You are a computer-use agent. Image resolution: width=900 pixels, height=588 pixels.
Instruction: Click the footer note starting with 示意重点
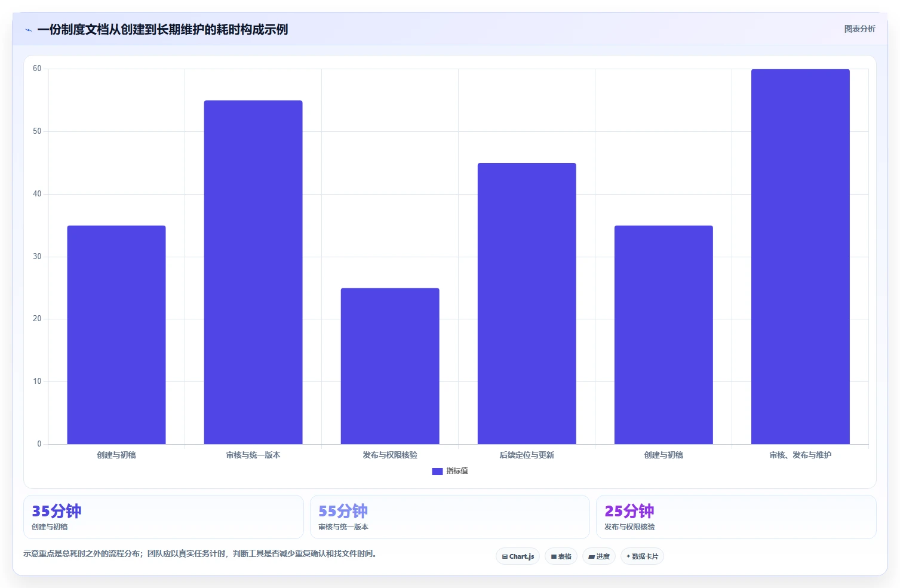click(x=200, y=553)
